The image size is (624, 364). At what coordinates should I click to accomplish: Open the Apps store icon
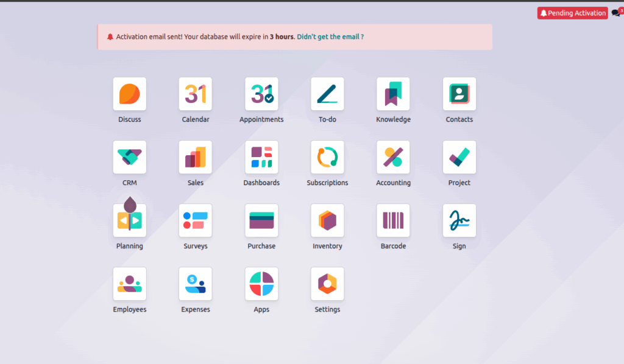(x=261, y=284)
